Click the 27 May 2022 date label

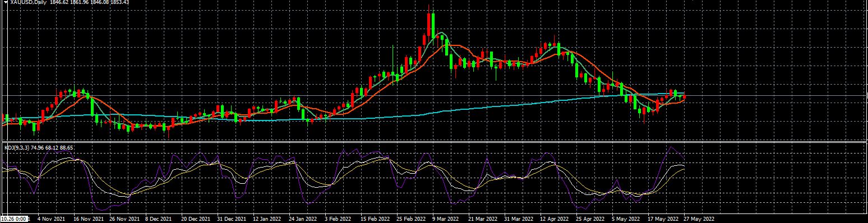pyautogui.click(x=699, y=219)
